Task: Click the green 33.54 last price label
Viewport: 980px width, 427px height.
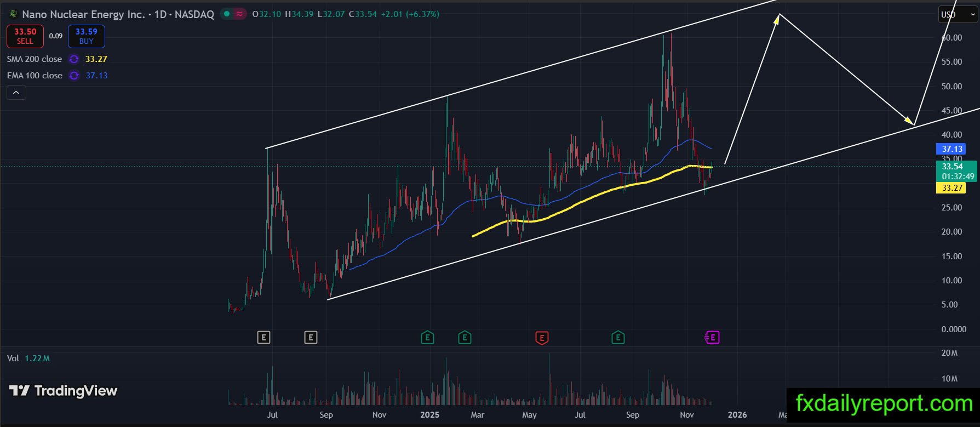Action: (x=956, y=172)
